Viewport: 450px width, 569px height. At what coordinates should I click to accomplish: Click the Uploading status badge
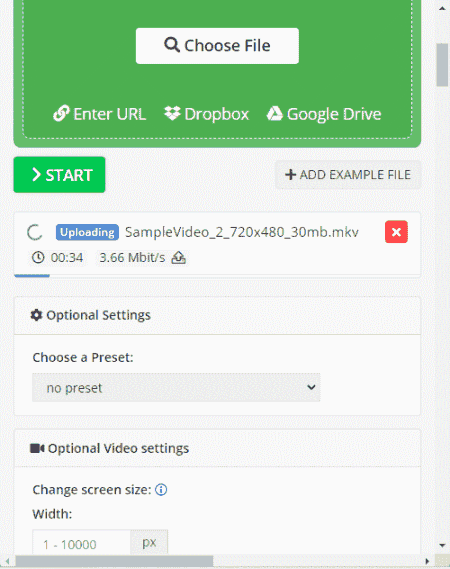(87, 232)
